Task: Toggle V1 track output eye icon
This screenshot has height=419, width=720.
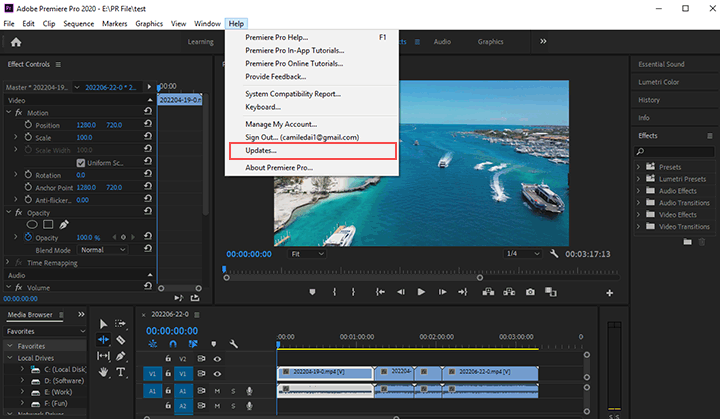Action: point(217,373)
